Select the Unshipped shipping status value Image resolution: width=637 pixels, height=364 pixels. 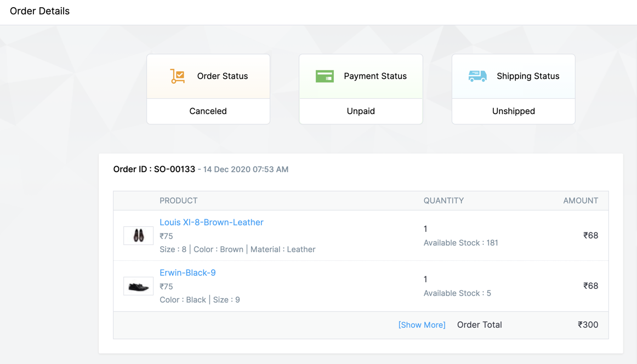pos(513,111)
